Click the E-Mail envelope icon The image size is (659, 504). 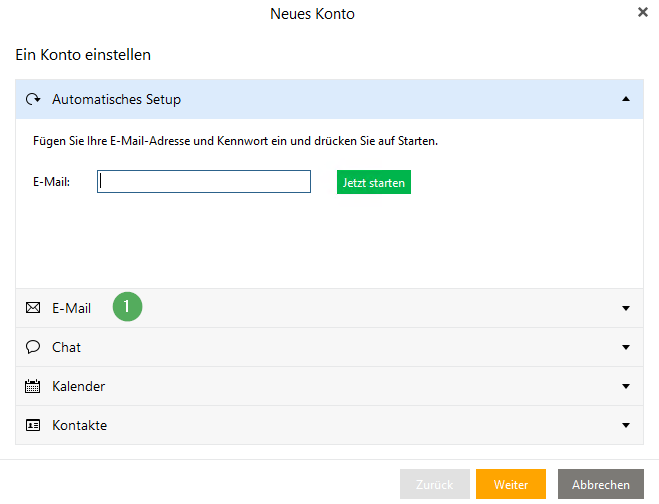click(33, 308)
